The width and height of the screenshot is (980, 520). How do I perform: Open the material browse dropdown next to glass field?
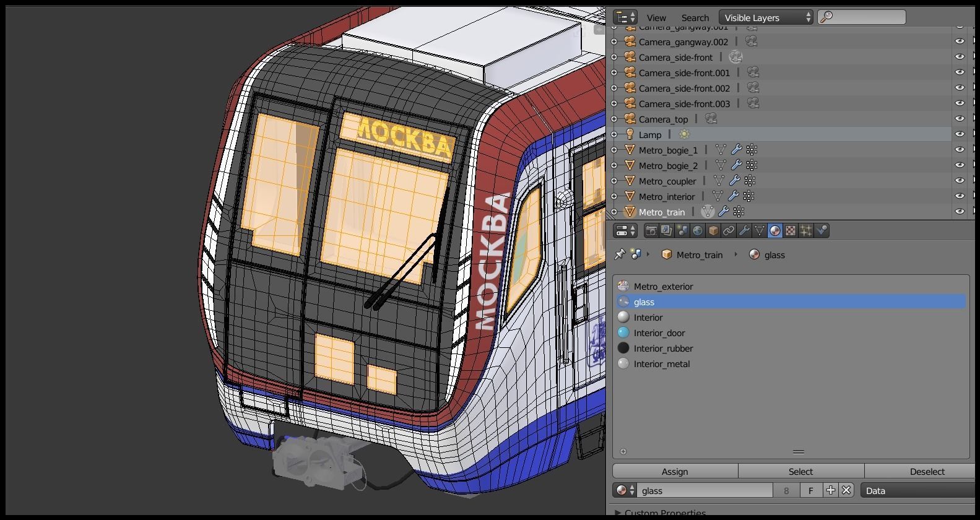pos(624,490)
